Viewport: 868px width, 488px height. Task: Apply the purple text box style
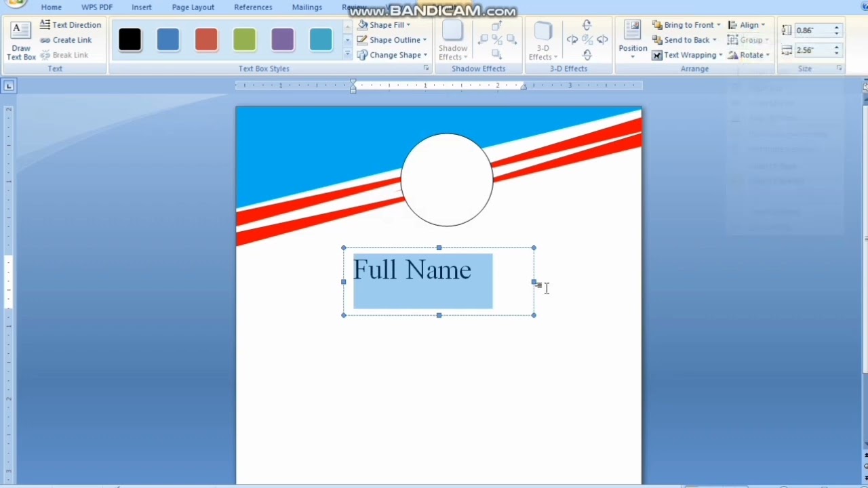(x=283, y=40)
